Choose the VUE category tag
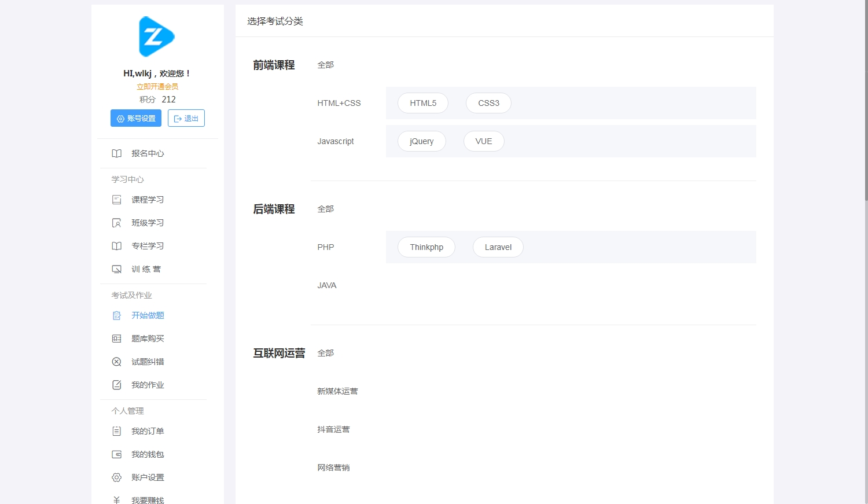This screenshot has width=868, height=504. point(484,141)
